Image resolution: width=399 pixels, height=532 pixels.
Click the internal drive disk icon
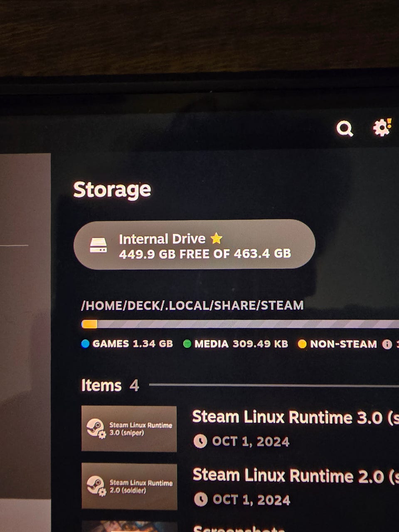click(x=99, y=245)
